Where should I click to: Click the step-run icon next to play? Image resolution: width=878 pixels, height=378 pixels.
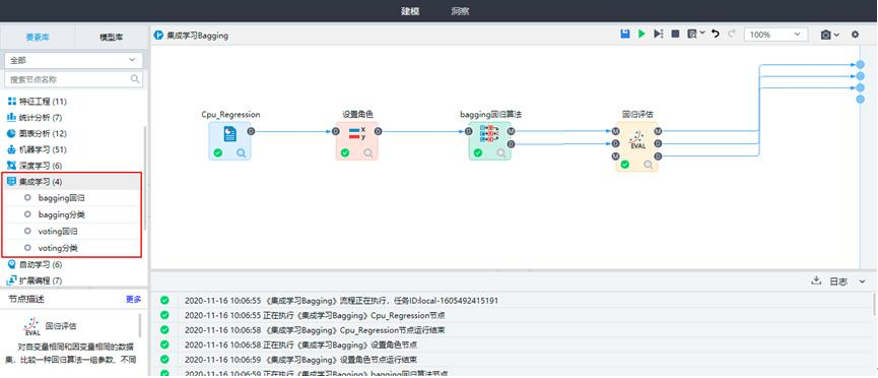(658, 34)
